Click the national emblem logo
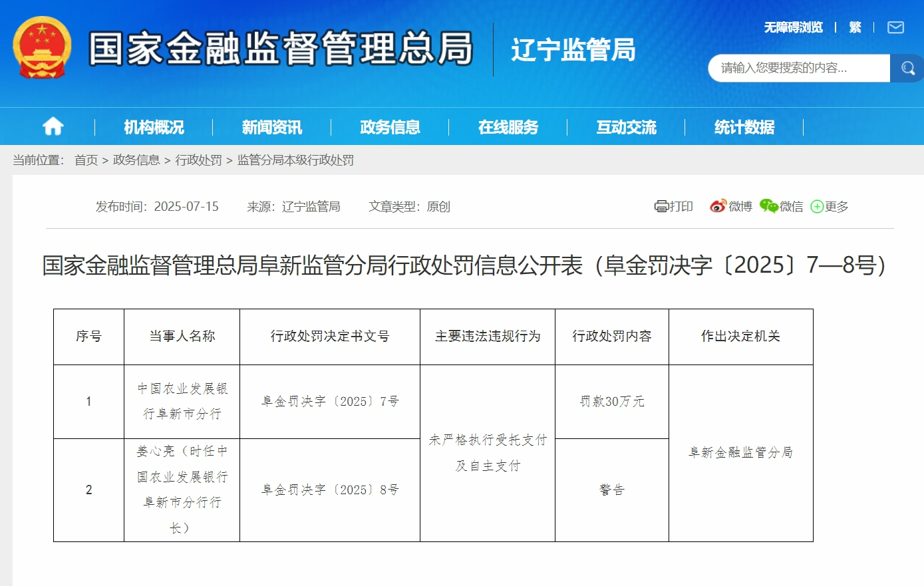Viewport: 924px width, 586px height. [x=42, y=48]
